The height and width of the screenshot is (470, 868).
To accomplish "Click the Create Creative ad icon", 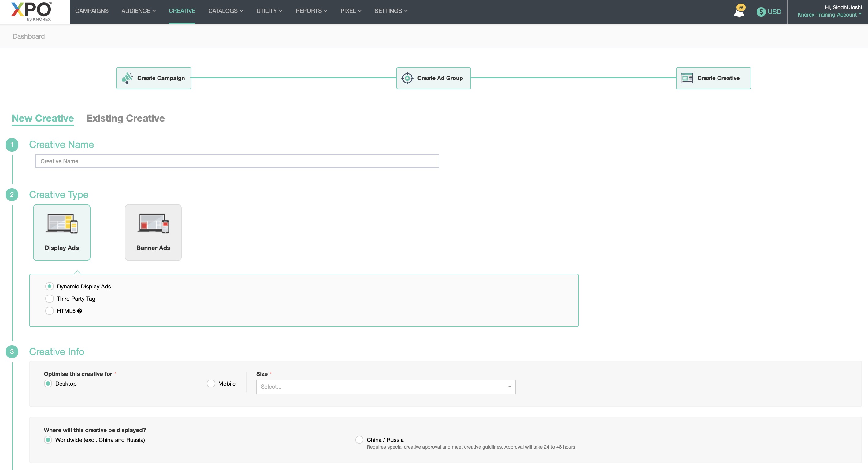I will coord(687,78).
